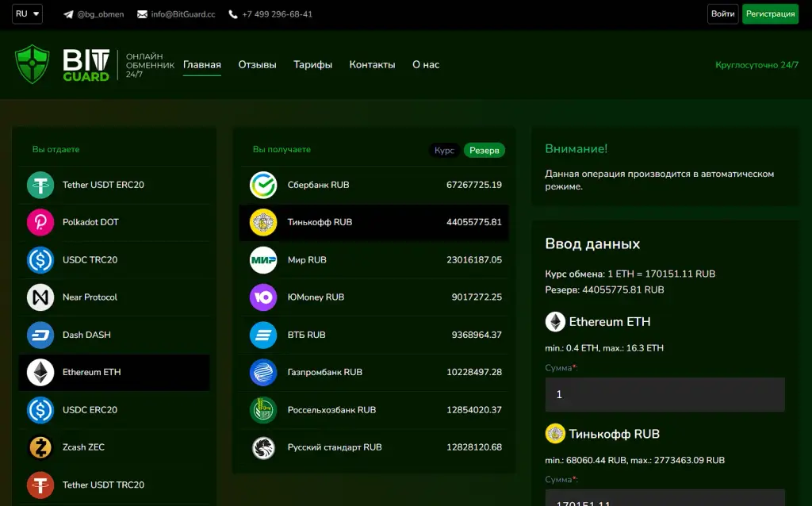Click the BIT GUARD wordmark
The image size is (812, 506).
point(86,65)
